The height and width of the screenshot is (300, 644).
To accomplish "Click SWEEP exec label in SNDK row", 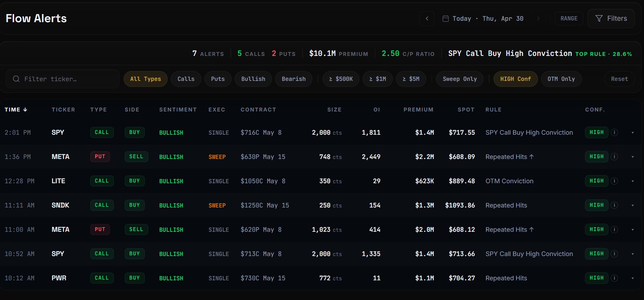I will click(217, 205).
